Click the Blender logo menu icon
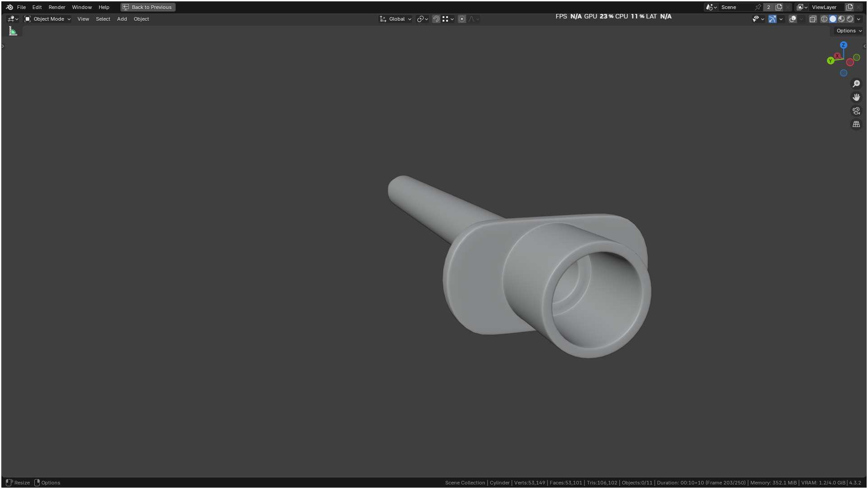Screen dimensions: 868x489 9,7
